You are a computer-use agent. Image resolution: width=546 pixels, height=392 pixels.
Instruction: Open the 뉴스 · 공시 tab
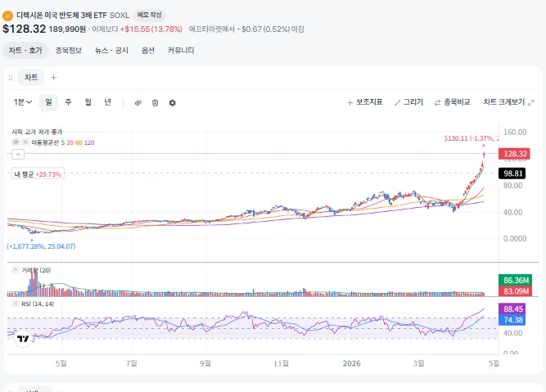pos(111,51)
